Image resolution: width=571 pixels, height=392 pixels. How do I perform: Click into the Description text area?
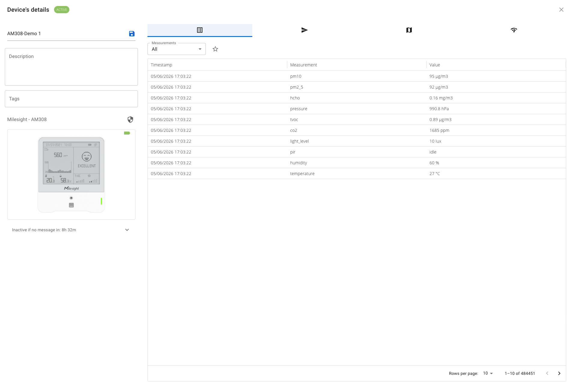(x=71, y=67)
